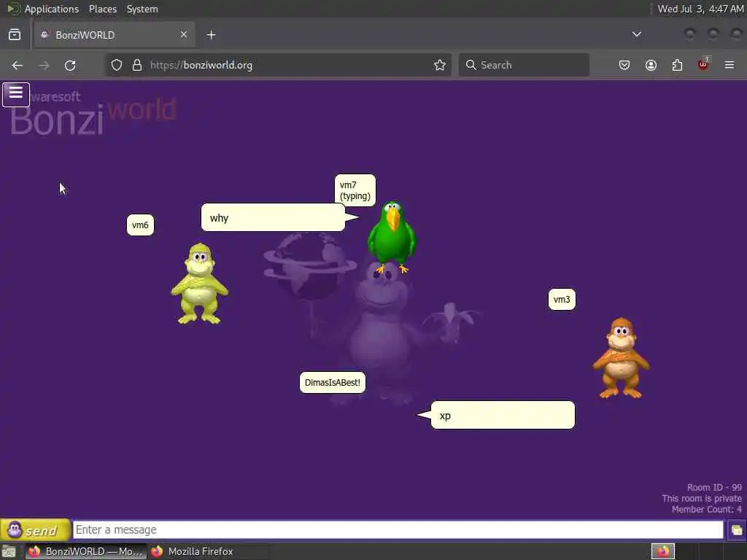
Task: Open Firefox application menu
Action: pos(729,65)
